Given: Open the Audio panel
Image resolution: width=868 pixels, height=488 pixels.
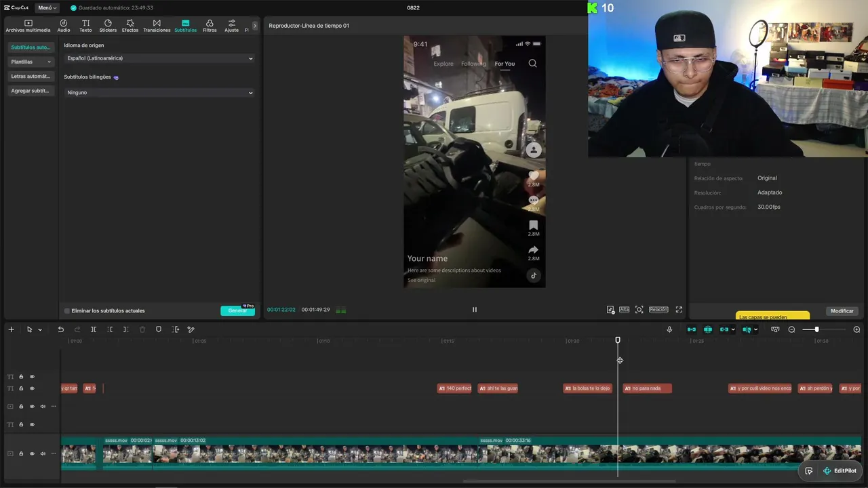Looking at the screenshot, I should tap(64, 26).
